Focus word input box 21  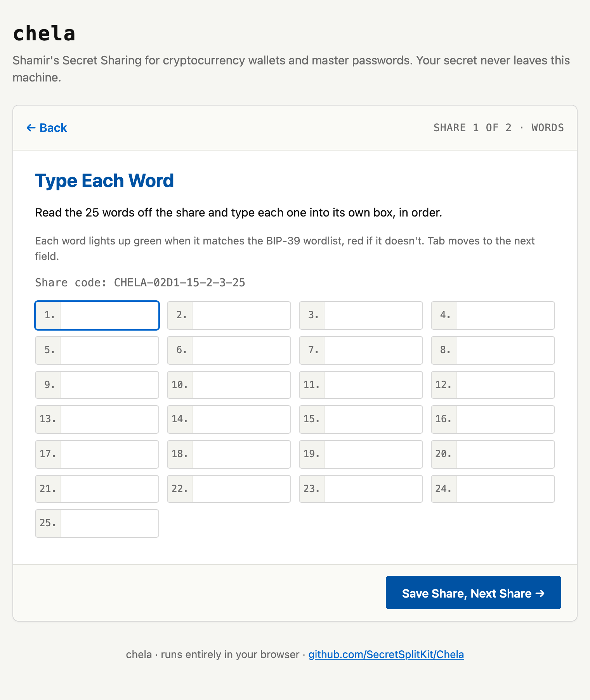point(110,489)
